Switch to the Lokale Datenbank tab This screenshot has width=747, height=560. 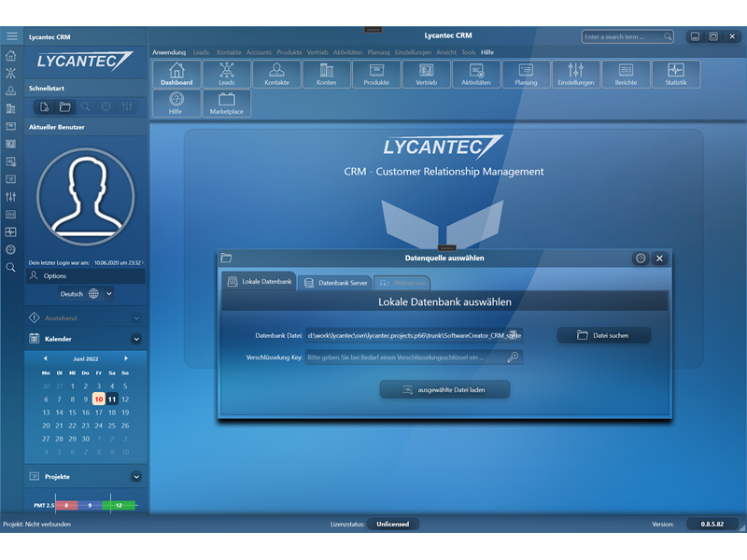coord(260,282)
